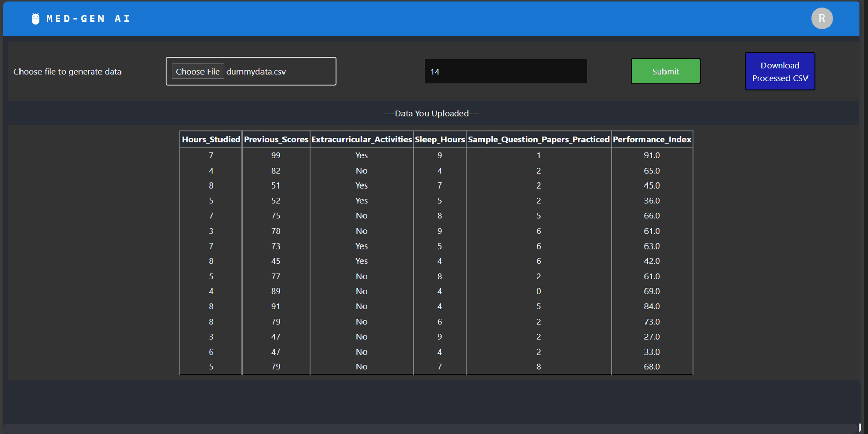Select the Sample_Question_Papers_Practiced column header
868x434 pixels.
tap(538, 139)
